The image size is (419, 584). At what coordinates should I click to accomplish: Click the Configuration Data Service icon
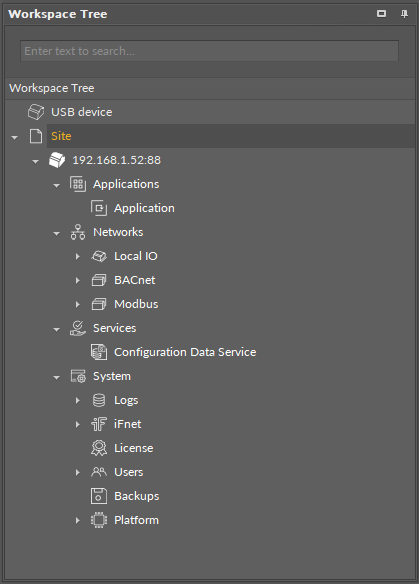point(99,352)
